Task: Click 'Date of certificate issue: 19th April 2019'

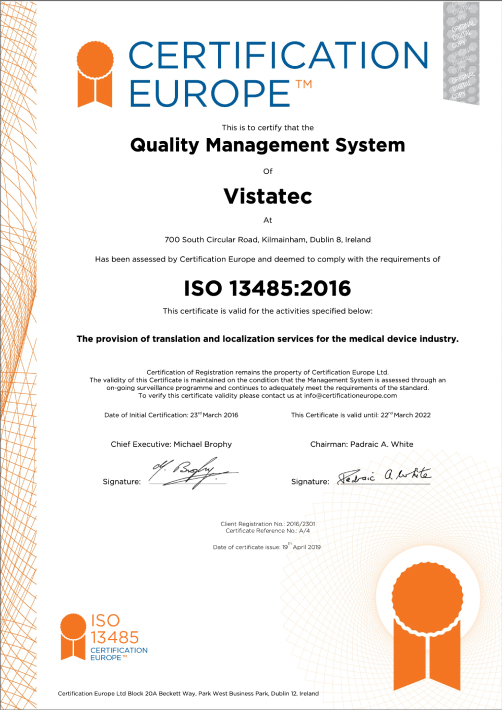Action: pyautogui.click(x=267, y=547)
